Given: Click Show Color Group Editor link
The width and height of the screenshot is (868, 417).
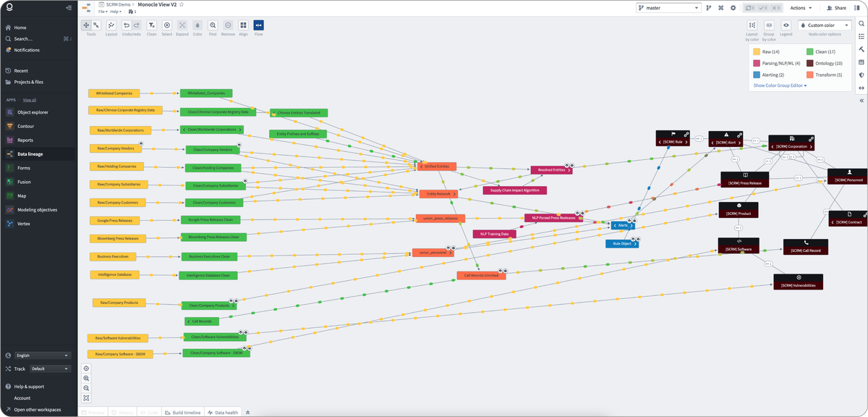Looking at the screenshot, I should (778, 85).
